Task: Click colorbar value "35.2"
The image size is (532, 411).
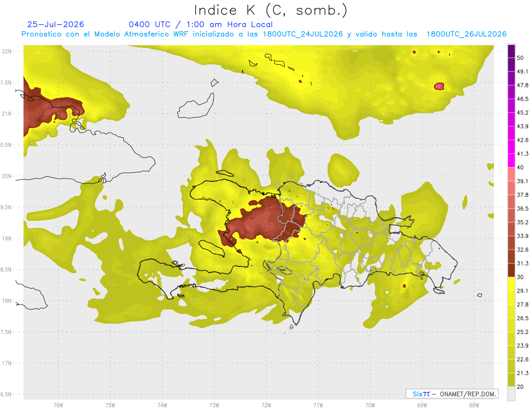Action: click(523, 222)
